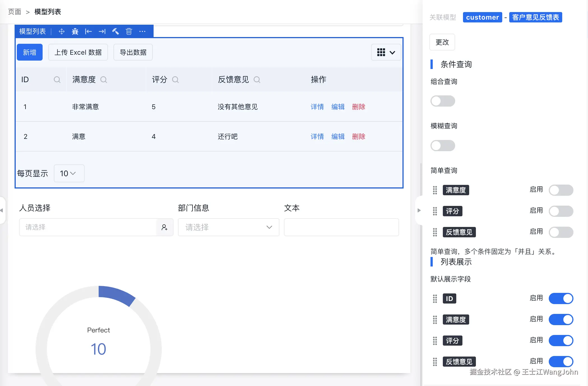Navigate to 页面 in the breadcrumb

point(15,12)
